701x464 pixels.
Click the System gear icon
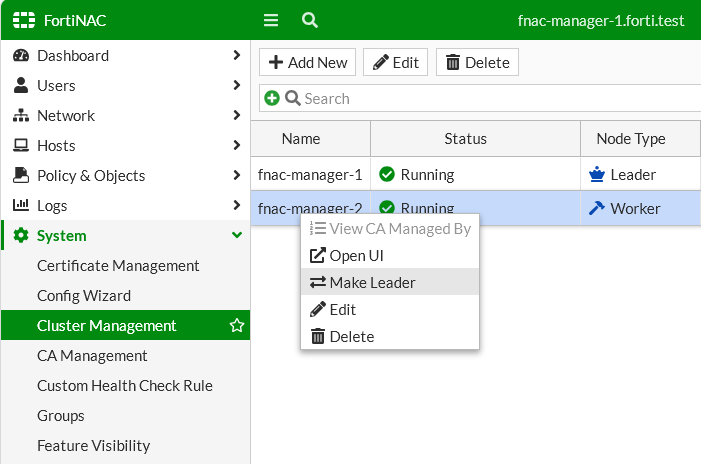point(21,235)
